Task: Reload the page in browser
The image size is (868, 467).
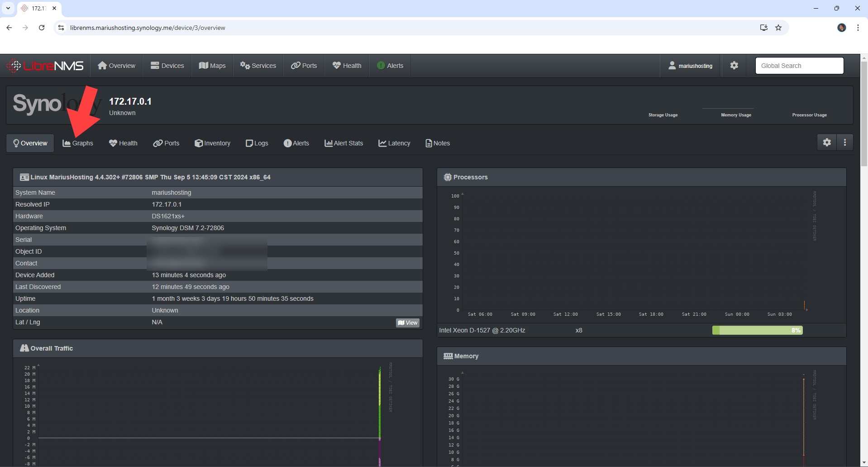Action: pyautogui.click(x=42, y=28)
